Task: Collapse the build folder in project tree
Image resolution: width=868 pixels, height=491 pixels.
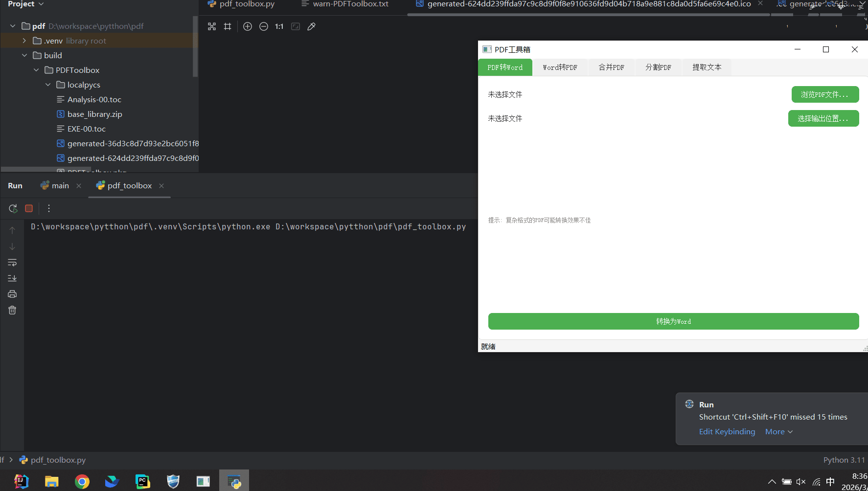Action: tap(24, 55)
